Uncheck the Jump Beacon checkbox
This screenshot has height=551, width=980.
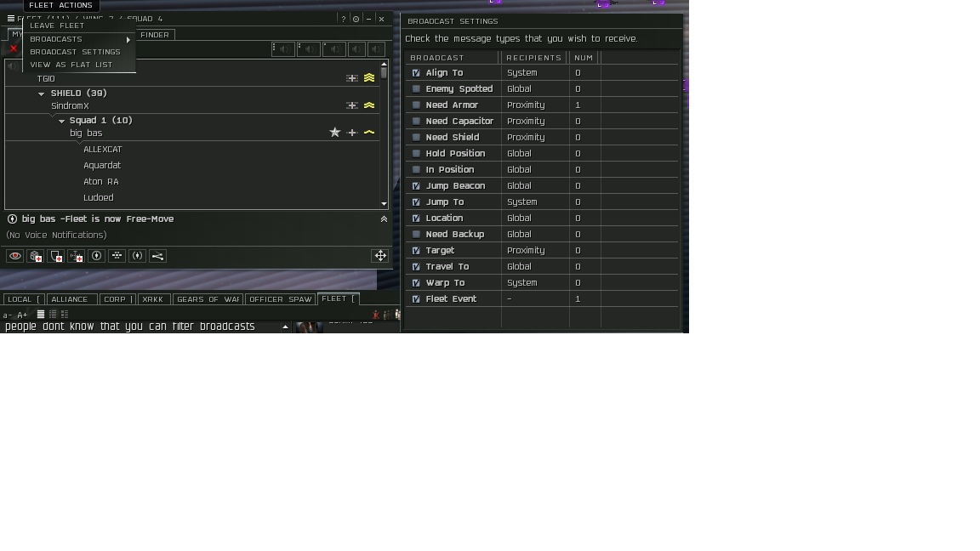tap(416, 186)
